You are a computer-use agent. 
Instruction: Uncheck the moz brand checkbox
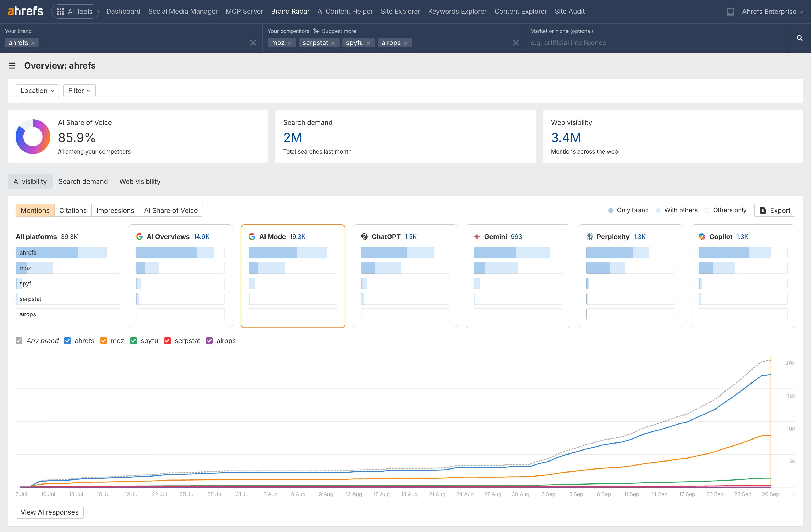point(104,341)
